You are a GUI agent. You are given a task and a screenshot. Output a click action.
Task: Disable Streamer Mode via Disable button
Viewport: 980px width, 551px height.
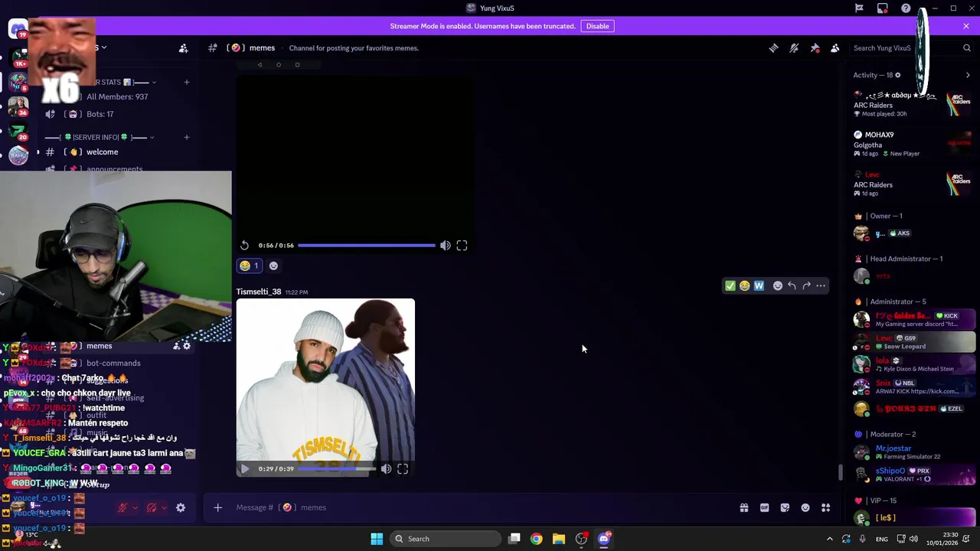pyautogui.click(x=597, y=26)
